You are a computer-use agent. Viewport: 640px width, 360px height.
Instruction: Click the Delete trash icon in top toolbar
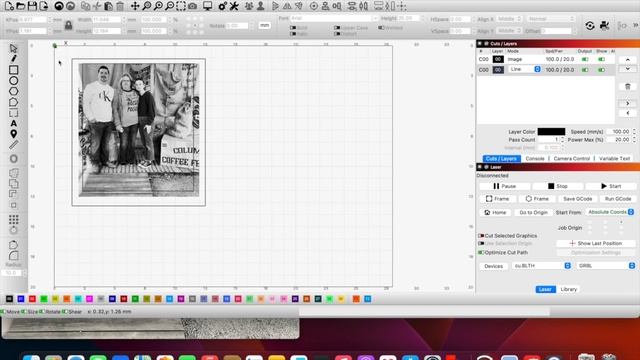(x=120, y=6)
